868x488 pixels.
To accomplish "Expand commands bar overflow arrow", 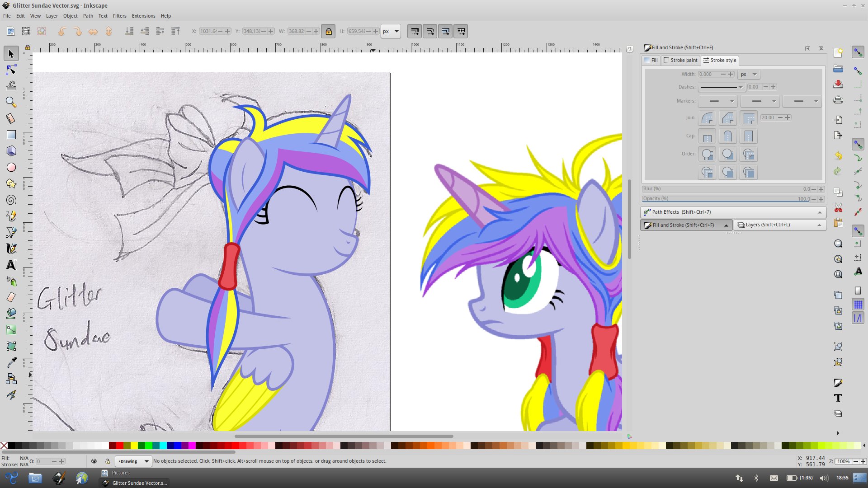I will click(x=838, y=433).
